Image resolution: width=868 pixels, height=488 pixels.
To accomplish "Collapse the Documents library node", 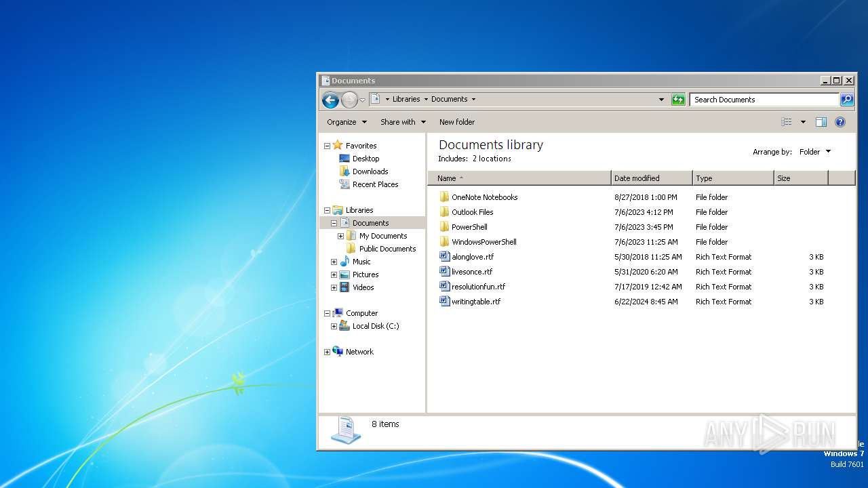I will coord(334,223).
